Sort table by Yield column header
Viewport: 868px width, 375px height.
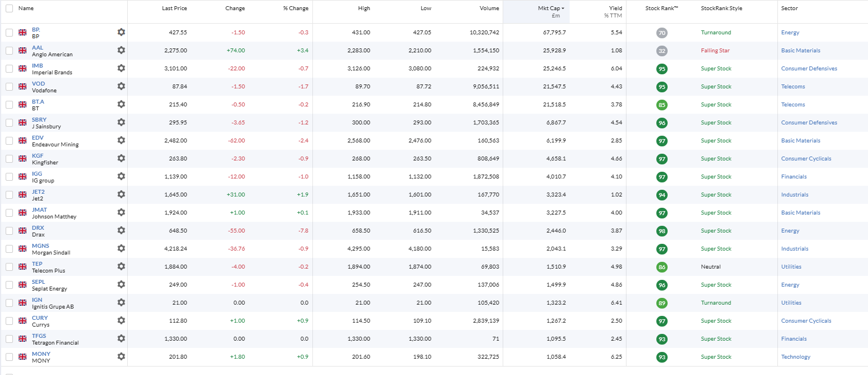[615, 8]
